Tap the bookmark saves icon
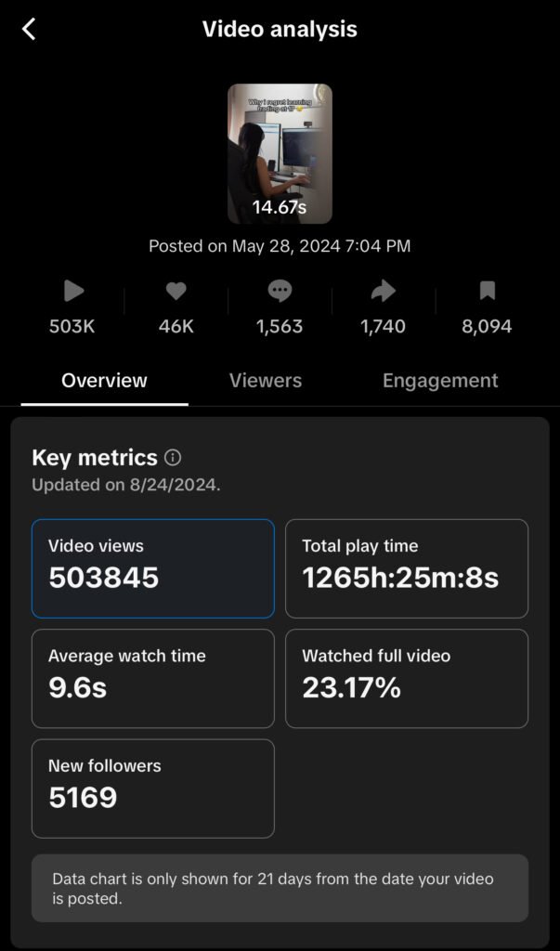The width and height of the screenshot is (560, 951). [487, 292]
